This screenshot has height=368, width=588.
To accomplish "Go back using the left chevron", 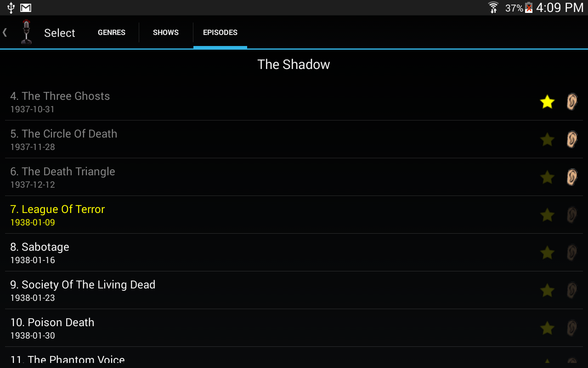I will pos(5,32).
